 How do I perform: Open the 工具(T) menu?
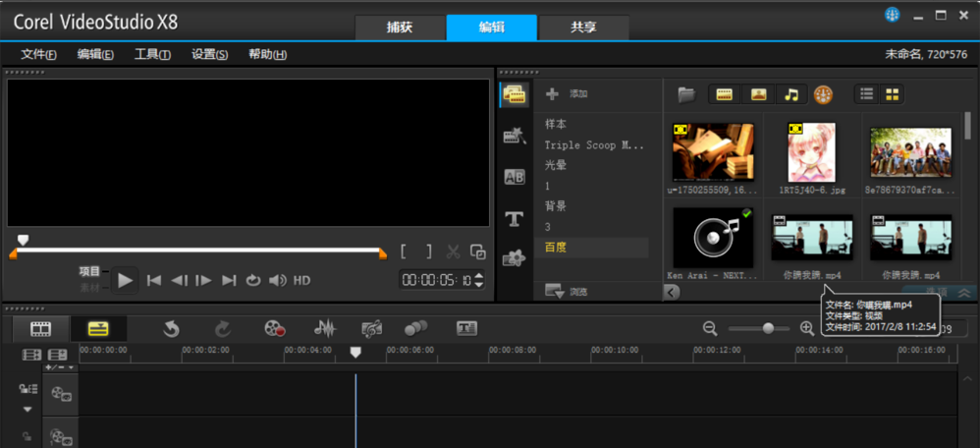152,54
